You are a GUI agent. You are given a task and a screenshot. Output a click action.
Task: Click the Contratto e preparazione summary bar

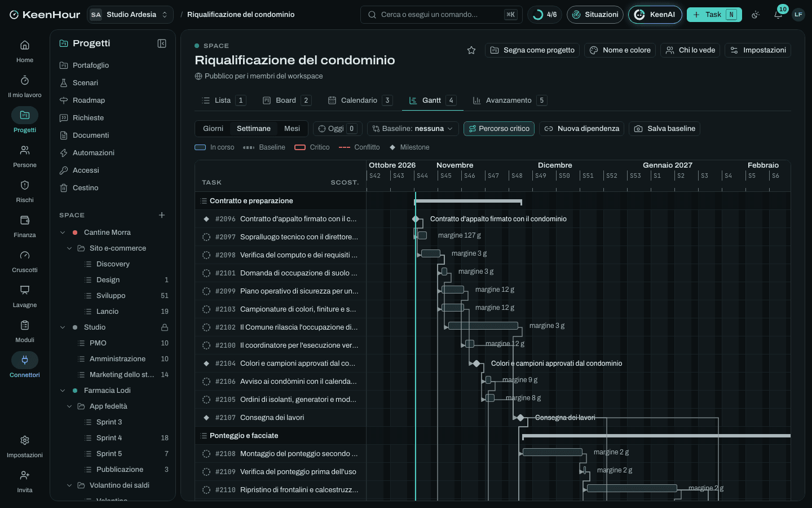point(468,202)
